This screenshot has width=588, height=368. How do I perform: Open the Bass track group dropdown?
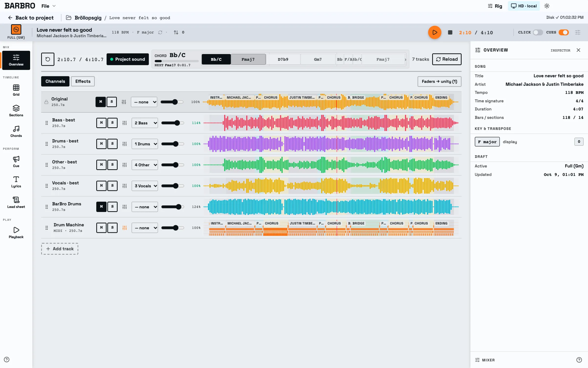click(145, 123)
